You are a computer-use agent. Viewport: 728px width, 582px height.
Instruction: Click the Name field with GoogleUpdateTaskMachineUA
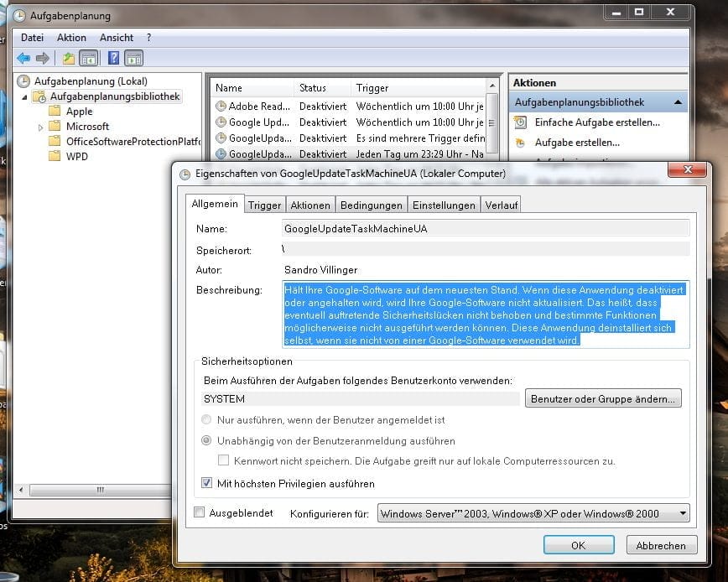point(486,228)
